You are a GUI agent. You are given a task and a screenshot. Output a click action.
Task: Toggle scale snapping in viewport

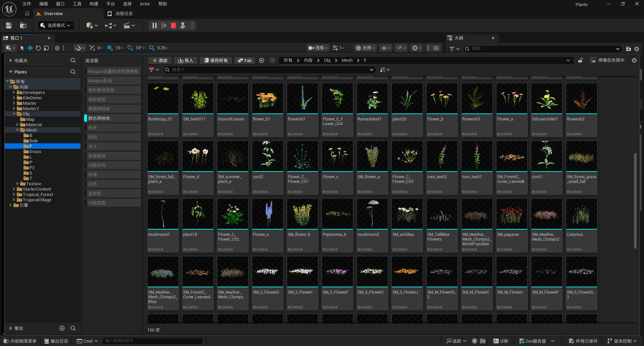point(152,48)
